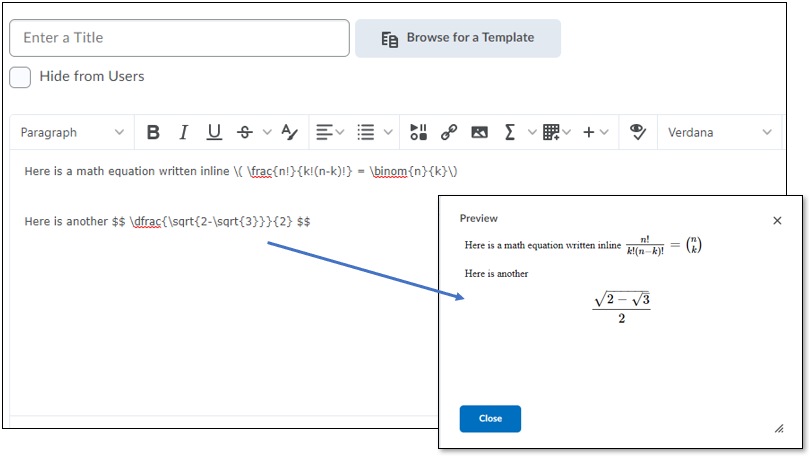The image size is (809, 456).
Task: Open the text color picker
Action: (289, 132)
